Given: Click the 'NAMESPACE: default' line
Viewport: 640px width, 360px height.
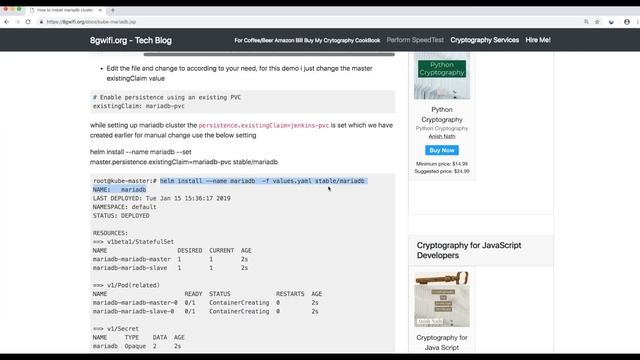Looking at the screenshot, I should tap(124, 207).
